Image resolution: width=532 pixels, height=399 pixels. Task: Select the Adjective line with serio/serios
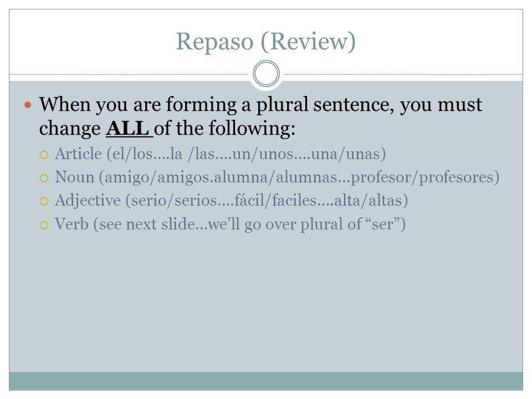click(x=232, y=201)
